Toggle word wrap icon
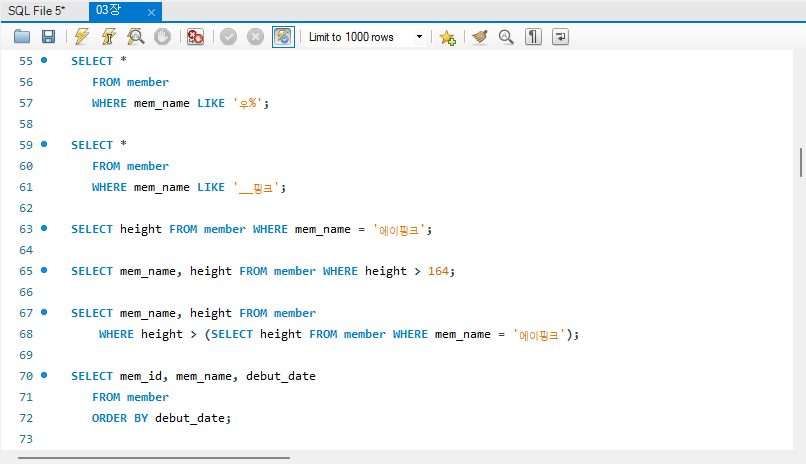Image resolution: width=806 pixels, height=464 pixels. point(560,36)
